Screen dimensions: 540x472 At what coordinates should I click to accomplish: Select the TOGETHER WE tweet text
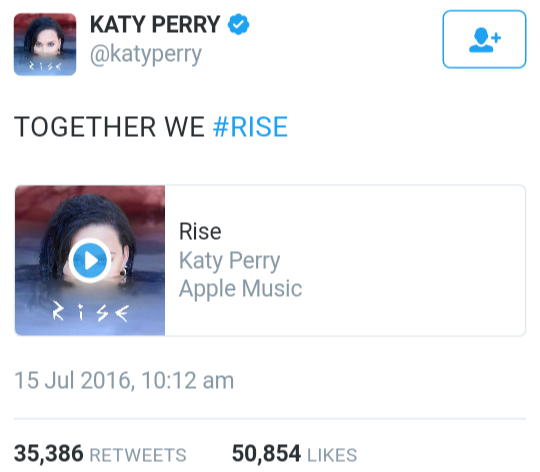[109, 127]
